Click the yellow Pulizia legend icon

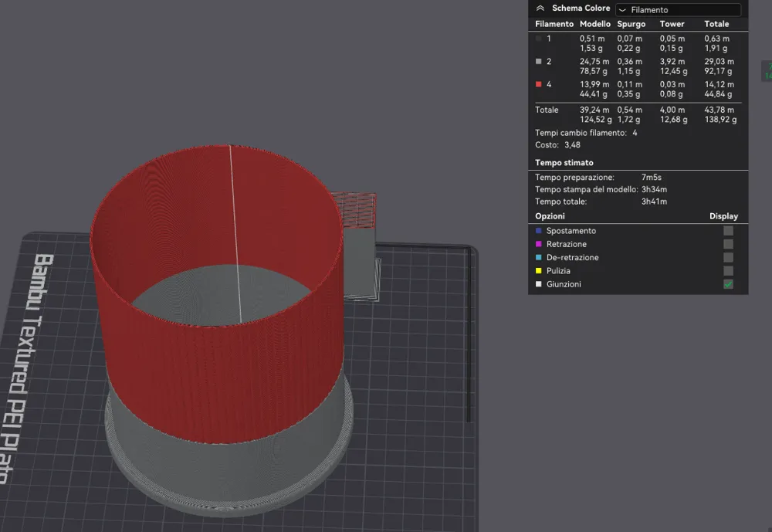538,270
